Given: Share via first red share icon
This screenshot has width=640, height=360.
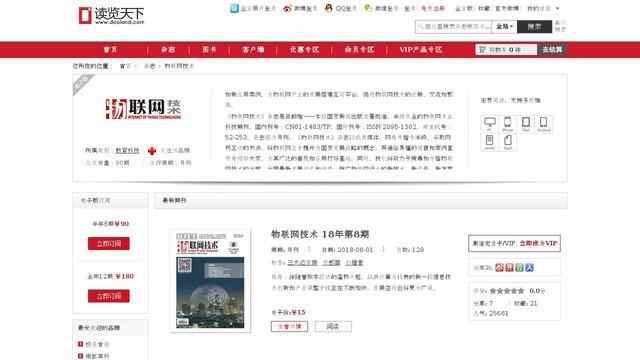Looking at the screenshot, I should click(499, 268).
